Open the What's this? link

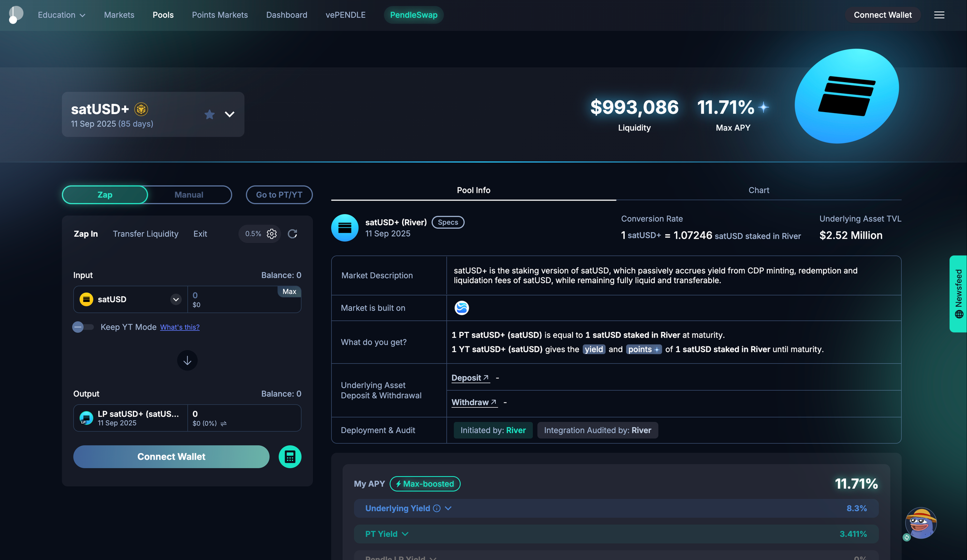pos(180,327)
